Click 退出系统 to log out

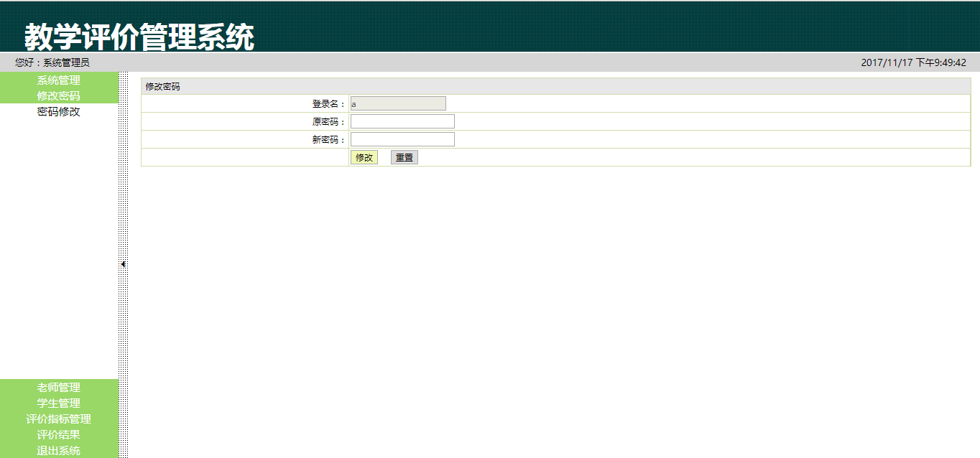[59, 450]
